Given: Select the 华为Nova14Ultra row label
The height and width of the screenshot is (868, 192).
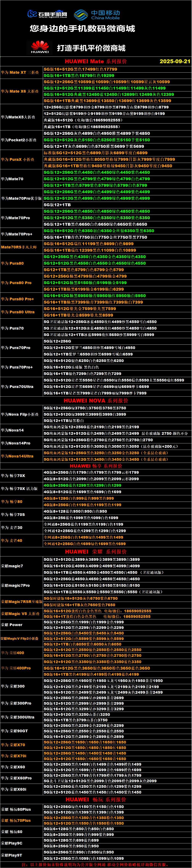Looking at the screenshot, I should point(17,456).
